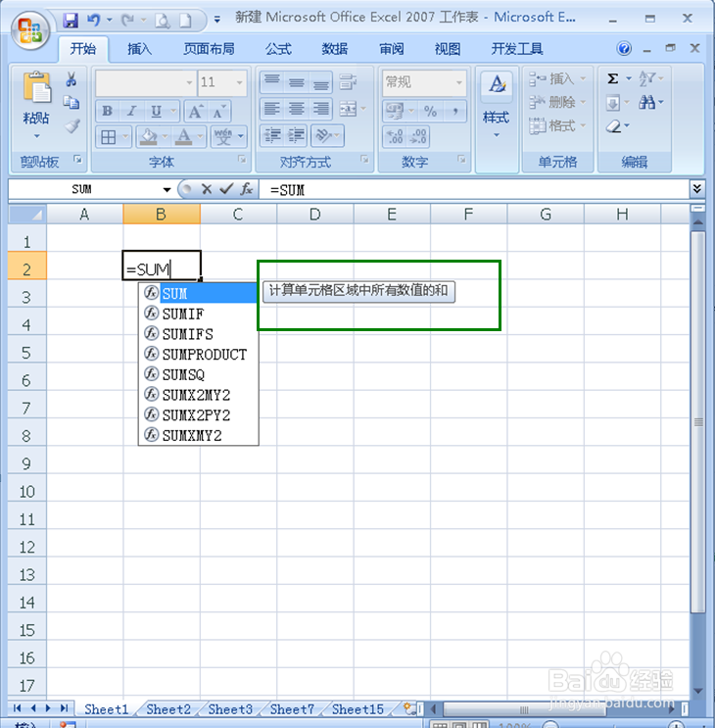Switch to the Insert ribbon tab (插入)
Image resolution: width=715 pixels, height=728 pixels.
click(x=139, y=49)
